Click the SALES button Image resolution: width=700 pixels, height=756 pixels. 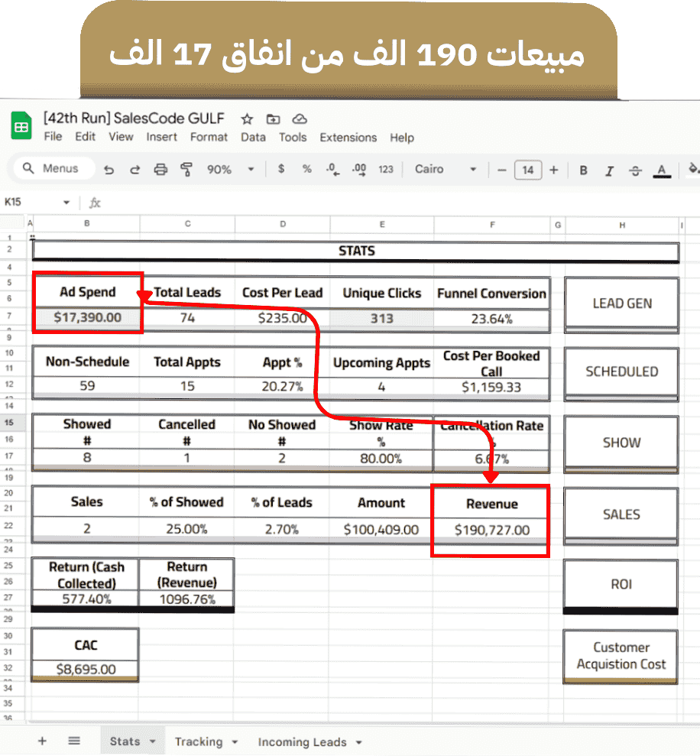coord(621,514)
